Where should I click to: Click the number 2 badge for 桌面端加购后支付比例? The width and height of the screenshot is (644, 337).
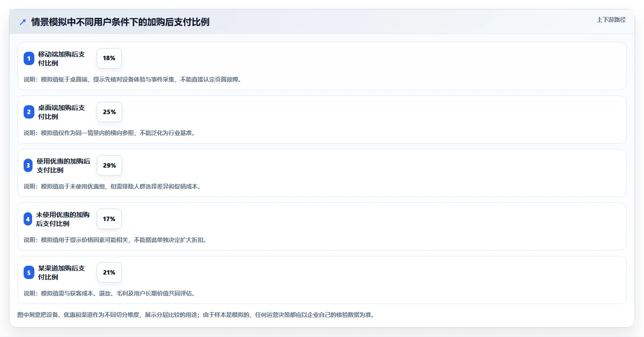coord(29,112)
